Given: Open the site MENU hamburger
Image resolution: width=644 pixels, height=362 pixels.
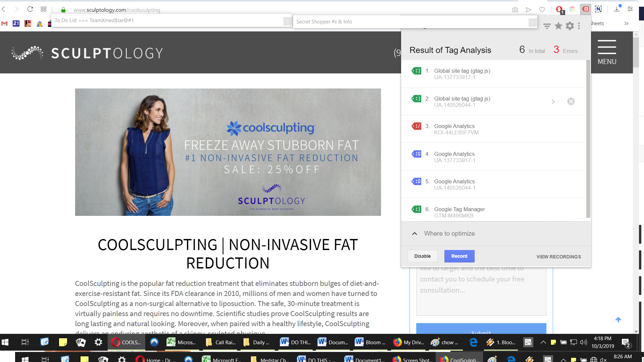Looking at the screenshot, I should (607, 52).
